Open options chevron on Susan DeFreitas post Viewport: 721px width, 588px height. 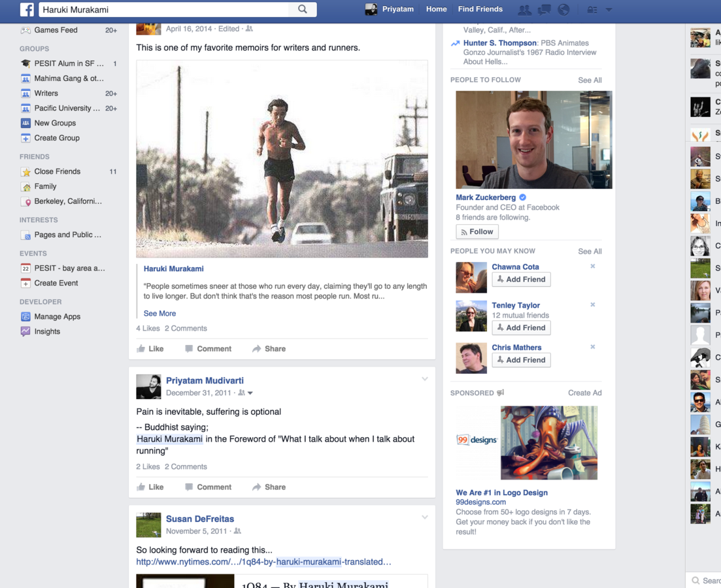click(x=425, y=517)
